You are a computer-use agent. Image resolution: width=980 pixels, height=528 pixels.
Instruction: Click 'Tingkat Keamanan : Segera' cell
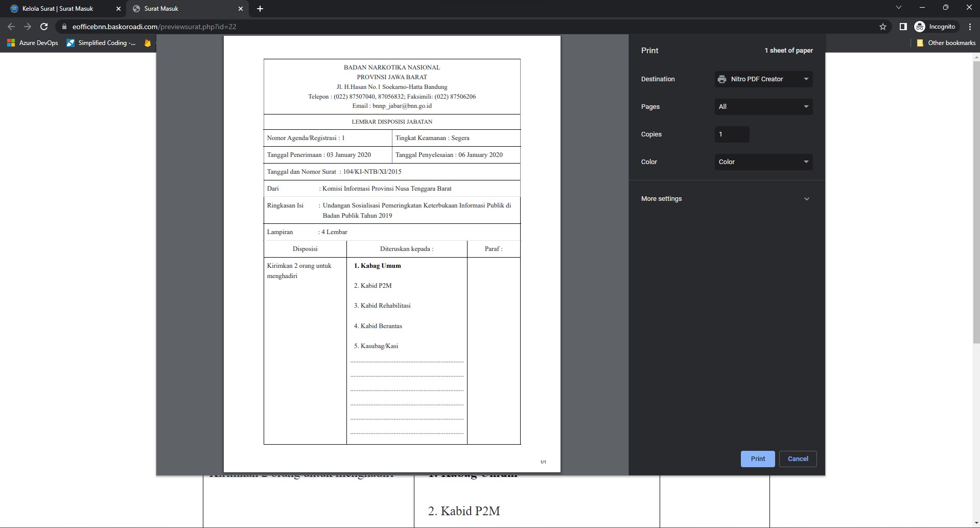point(456,138)
